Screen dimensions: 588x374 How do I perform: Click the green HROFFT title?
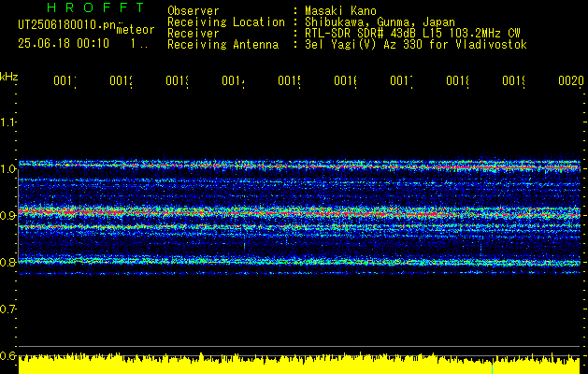96,7
